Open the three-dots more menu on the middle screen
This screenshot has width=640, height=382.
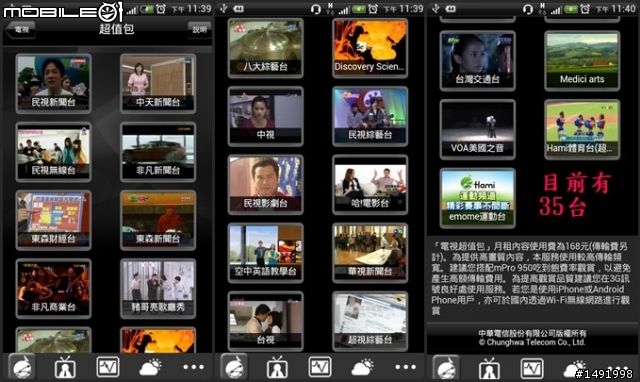click(405, 367)
